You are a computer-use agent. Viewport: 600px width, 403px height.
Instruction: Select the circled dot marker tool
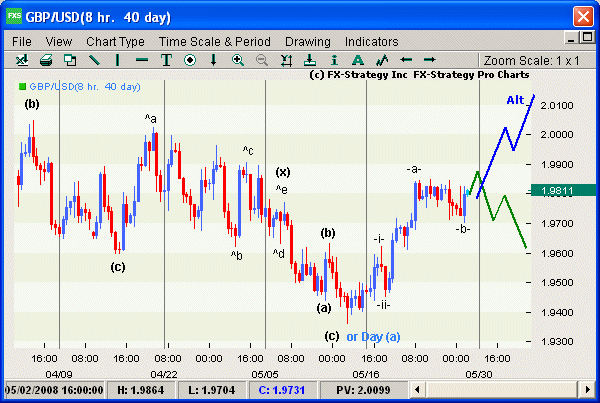click(190, 60)
